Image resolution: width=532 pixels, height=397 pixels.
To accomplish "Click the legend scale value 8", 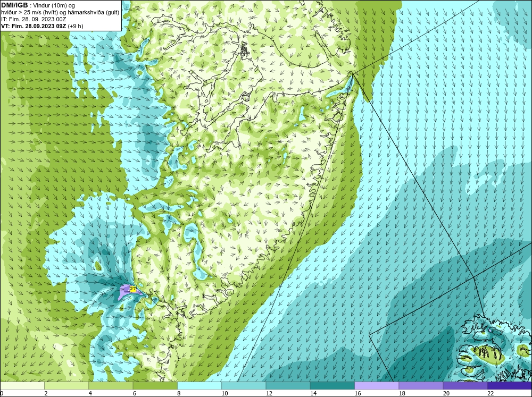I will click(179, 393).
